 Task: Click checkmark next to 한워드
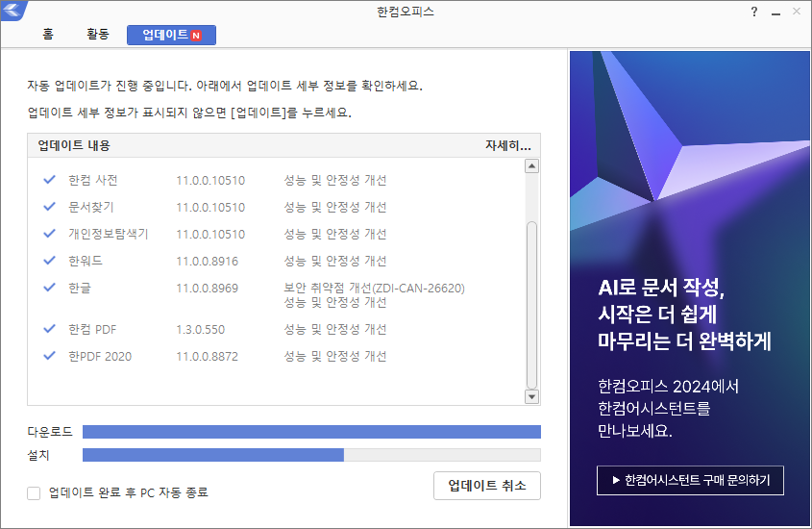point(49,261)
